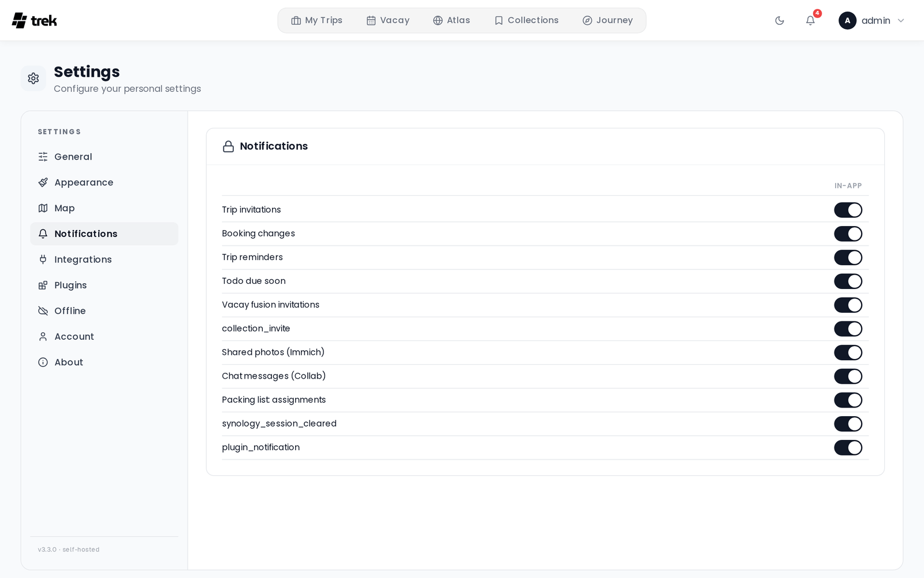Click the Settings gear icon
The width and height of the screenshot is (924, 578).
[33, 79]
